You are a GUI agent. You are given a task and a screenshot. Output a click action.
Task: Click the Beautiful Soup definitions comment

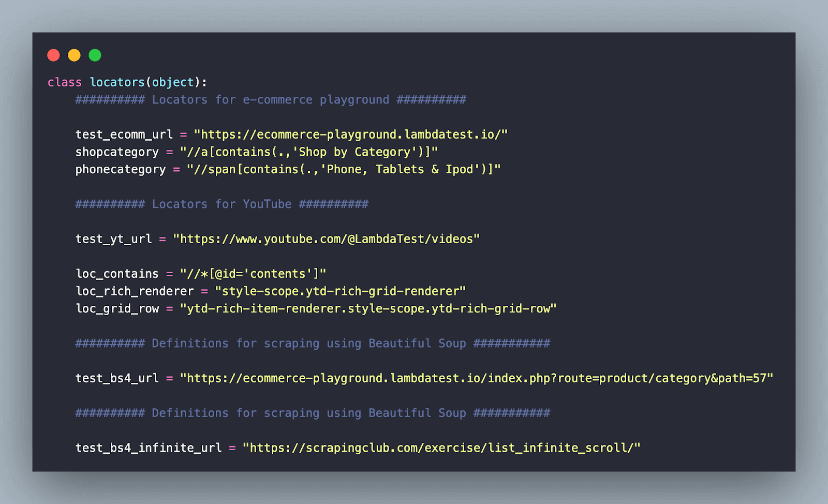pyautogui.click(x=312, y=343)
